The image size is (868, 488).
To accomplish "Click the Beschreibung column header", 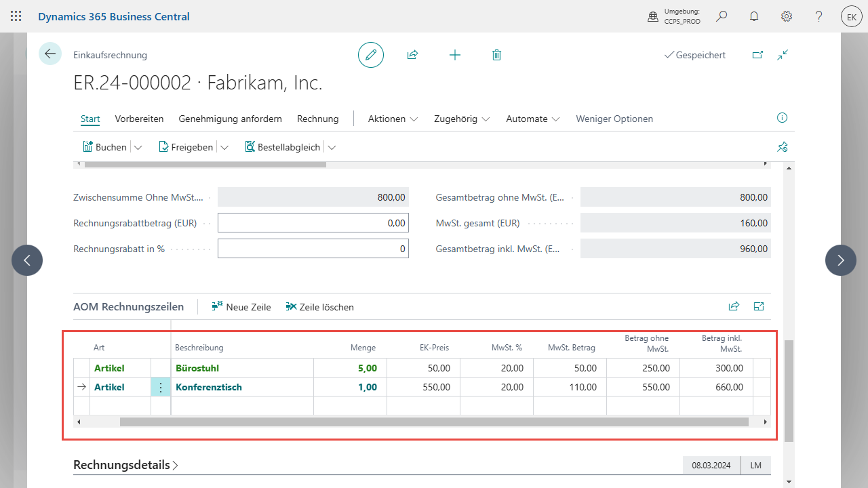I will click(199, 348).
